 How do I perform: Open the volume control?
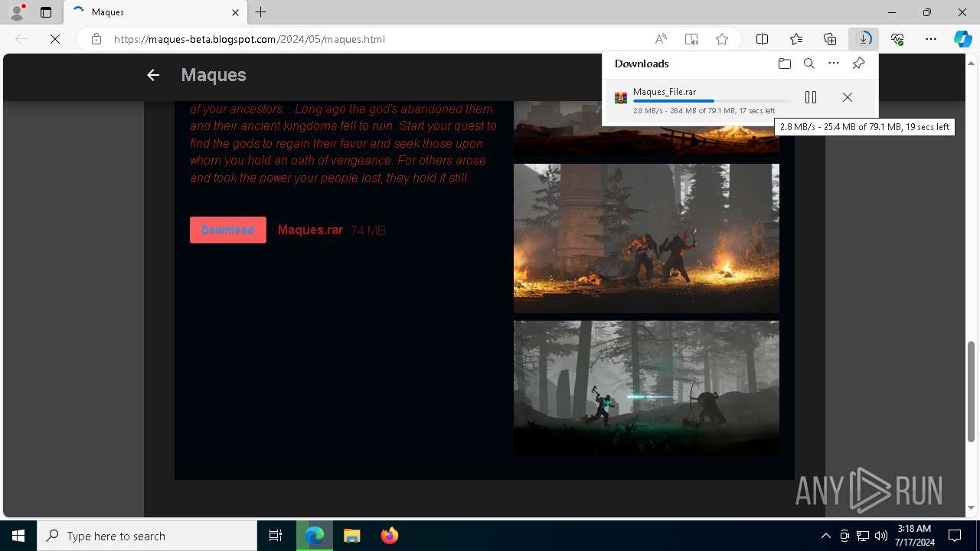(881, 536)
